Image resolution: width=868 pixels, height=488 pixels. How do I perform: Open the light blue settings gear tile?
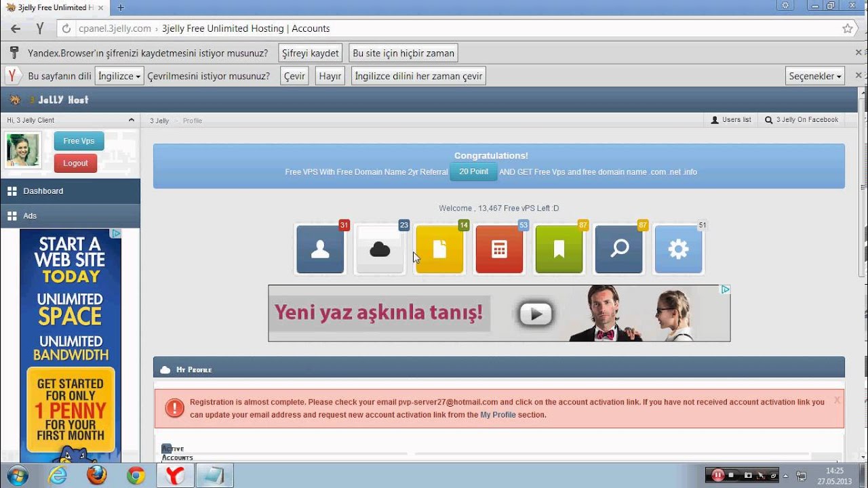click(678, 249)
